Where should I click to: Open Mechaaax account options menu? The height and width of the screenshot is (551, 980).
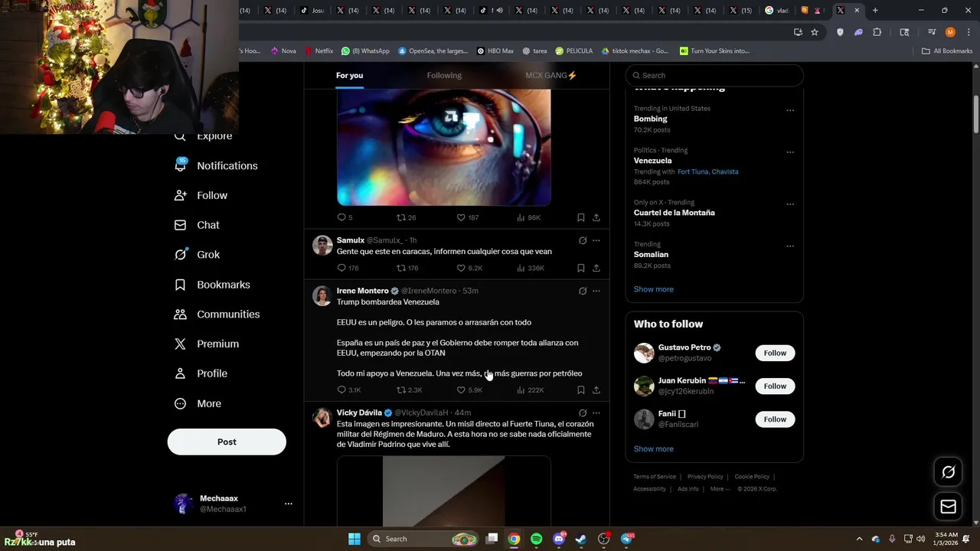[288, 504]
